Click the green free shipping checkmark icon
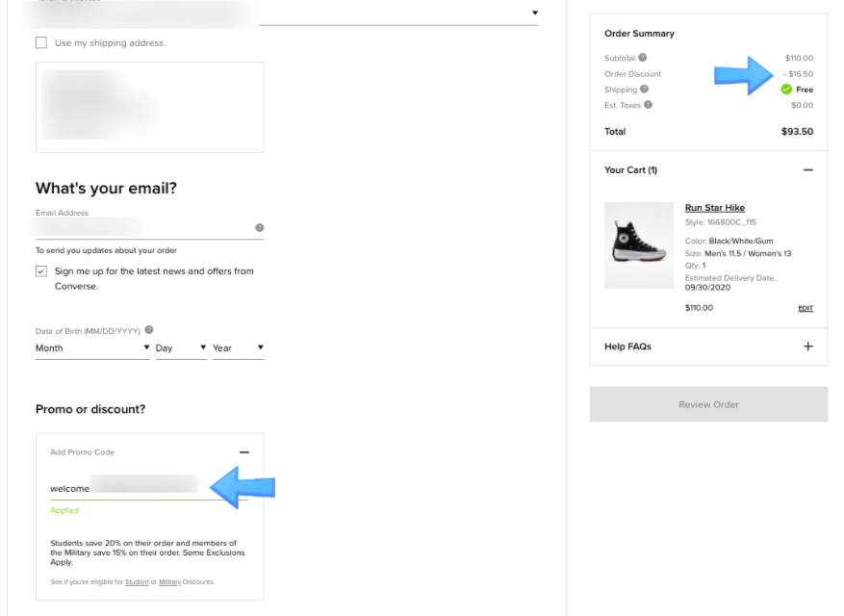Image resolution: width=844 pixels, height=616 pixels. coord(786,90)
